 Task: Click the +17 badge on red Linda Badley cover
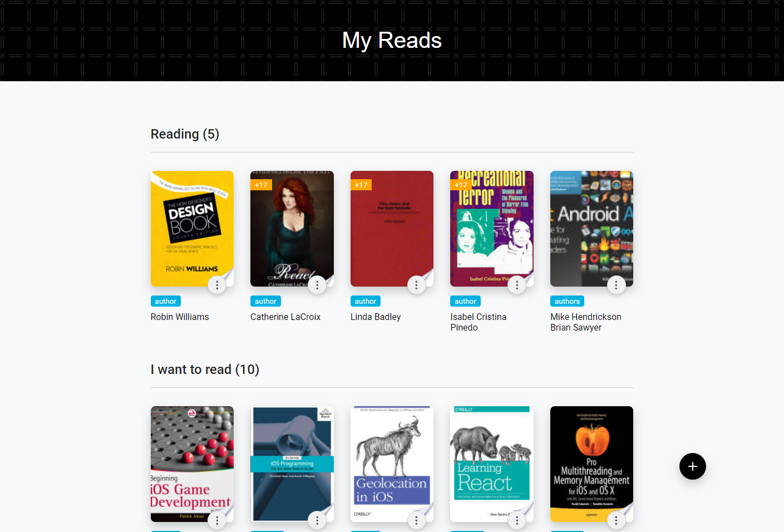click(361, 185)
